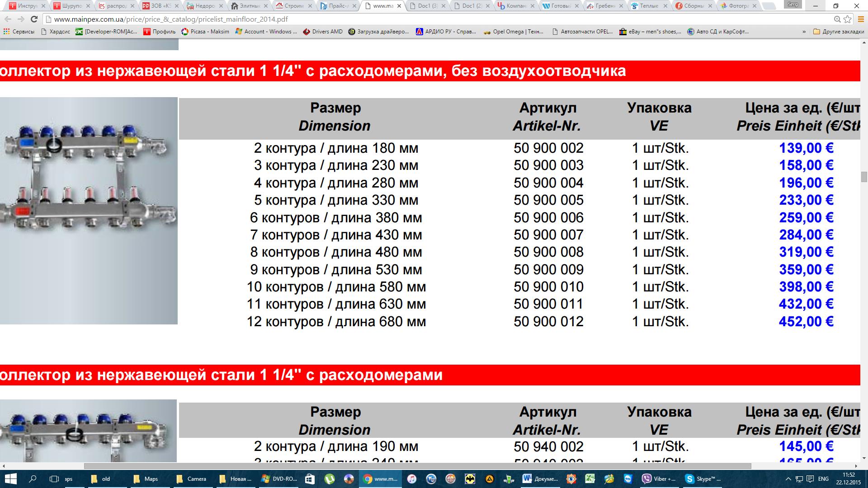Open Viber from the taskbar

pos(660,479)
